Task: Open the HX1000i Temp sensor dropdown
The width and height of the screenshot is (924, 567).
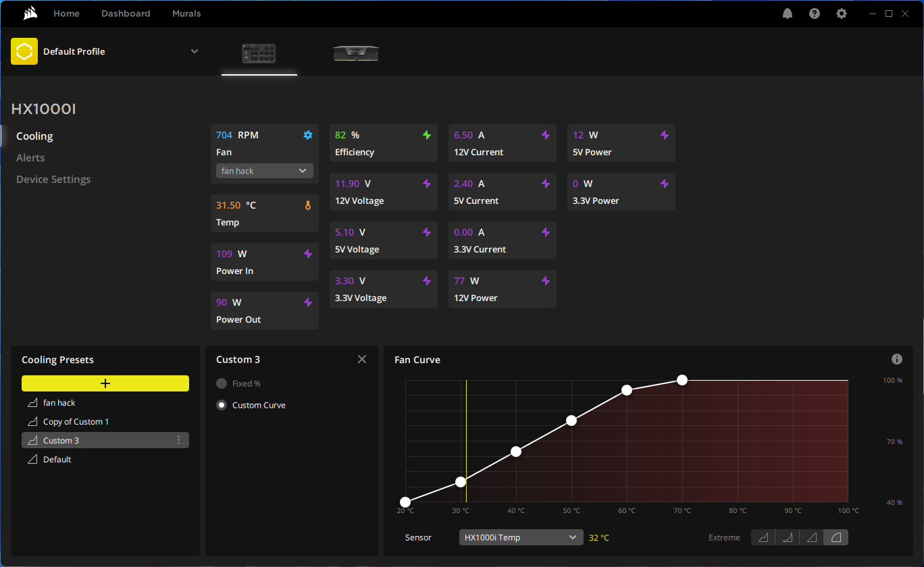Action: pyautogui.click(x=521, y=537)
